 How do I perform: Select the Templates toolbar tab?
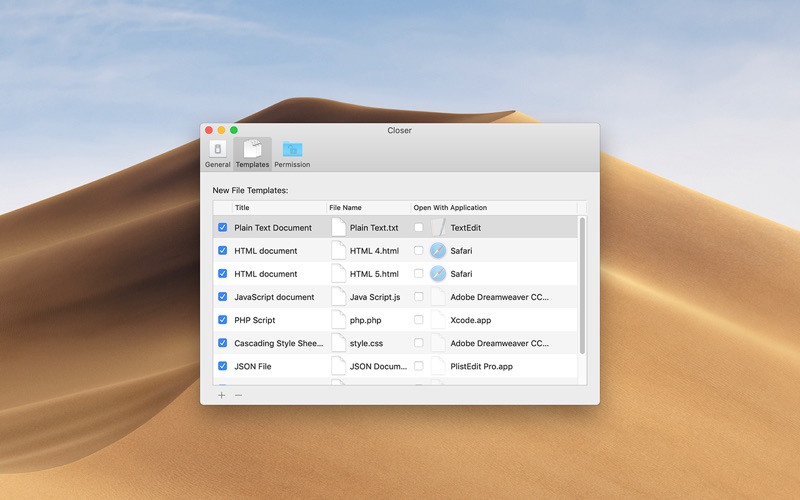coord(252,154)
